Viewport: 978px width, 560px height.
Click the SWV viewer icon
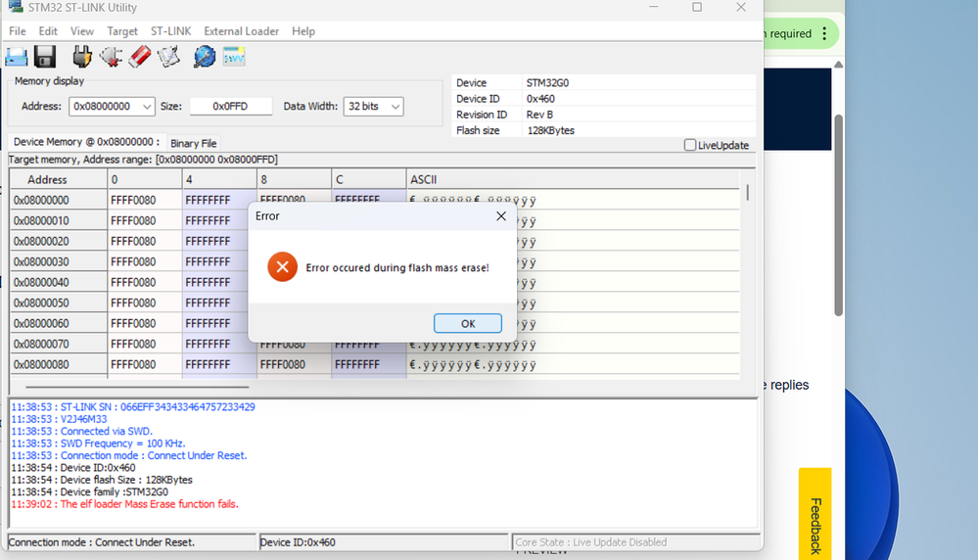pyautogui.click(x=234, y=57)
